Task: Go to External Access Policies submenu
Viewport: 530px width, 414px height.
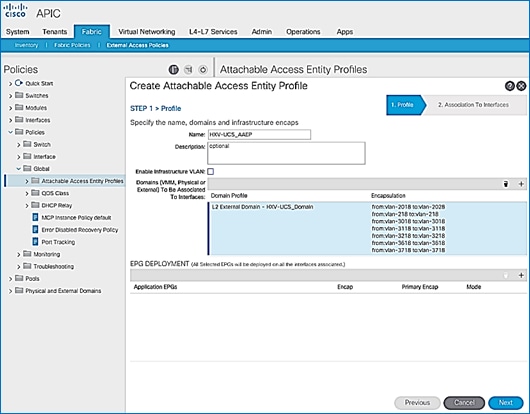Action: click(x=138, y=45)
